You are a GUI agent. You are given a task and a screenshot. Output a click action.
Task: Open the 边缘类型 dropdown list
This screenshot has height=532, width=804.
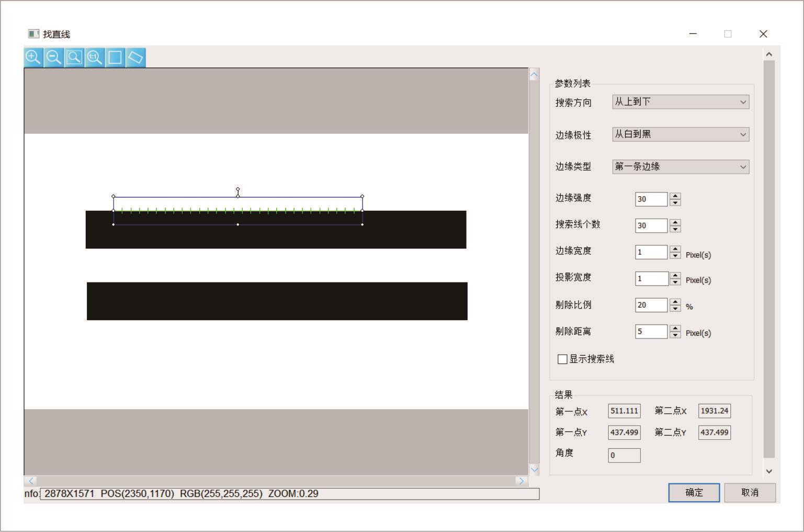pos(680,167)
